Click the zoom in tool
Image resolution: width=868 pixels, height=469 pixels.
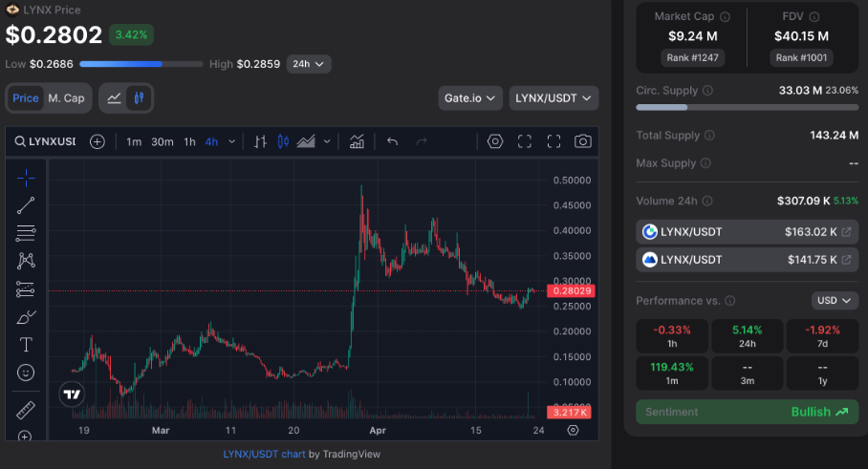pyautogui.click(x=24, y=436)
